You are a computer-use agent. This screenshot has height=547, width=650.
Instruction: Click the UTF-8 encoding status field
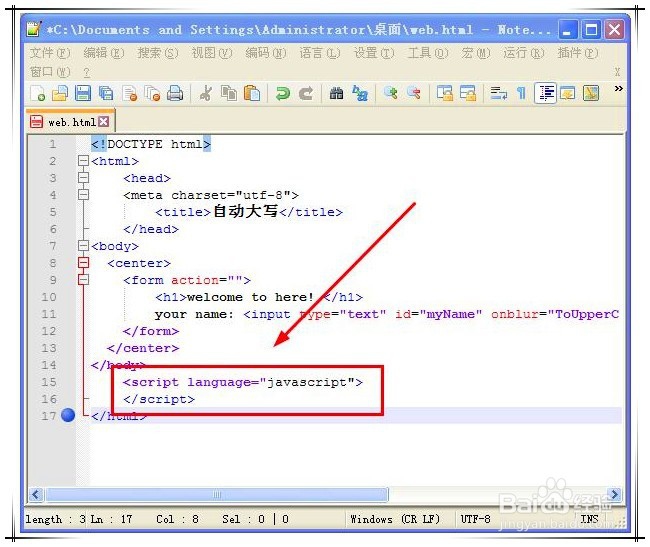point(475,519)
